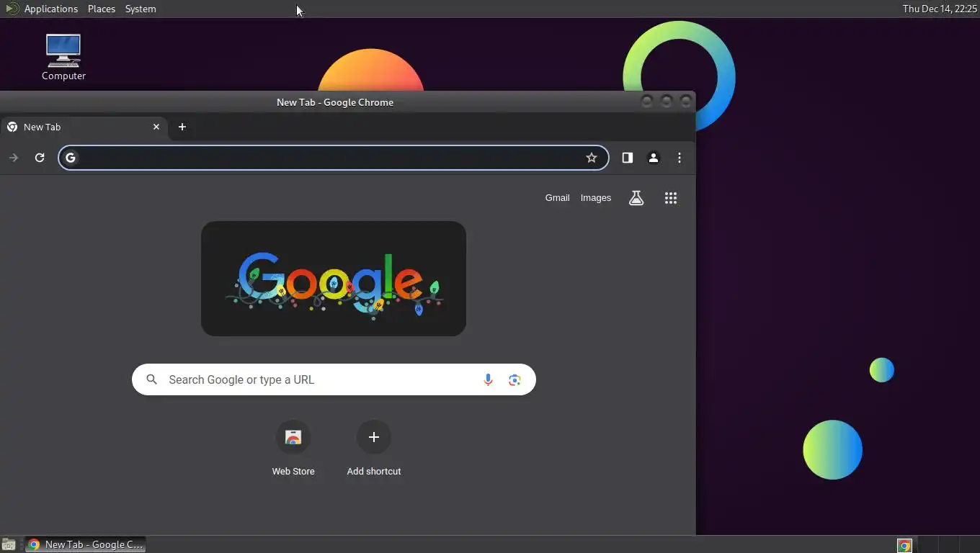Select the New Tab browser tab
980x553 pixels.
(x=84, y=127)
